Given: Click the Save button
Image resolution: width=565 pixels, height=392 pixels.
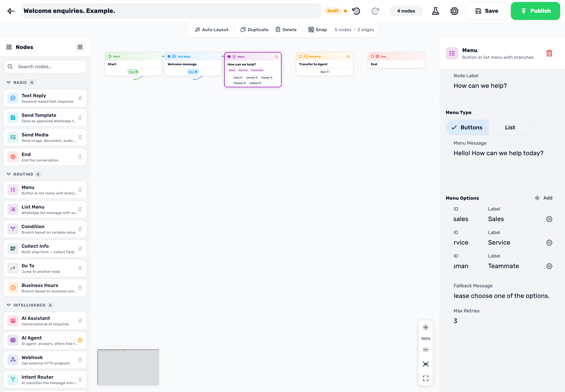Looking at the screenshot, I should 486,11.
